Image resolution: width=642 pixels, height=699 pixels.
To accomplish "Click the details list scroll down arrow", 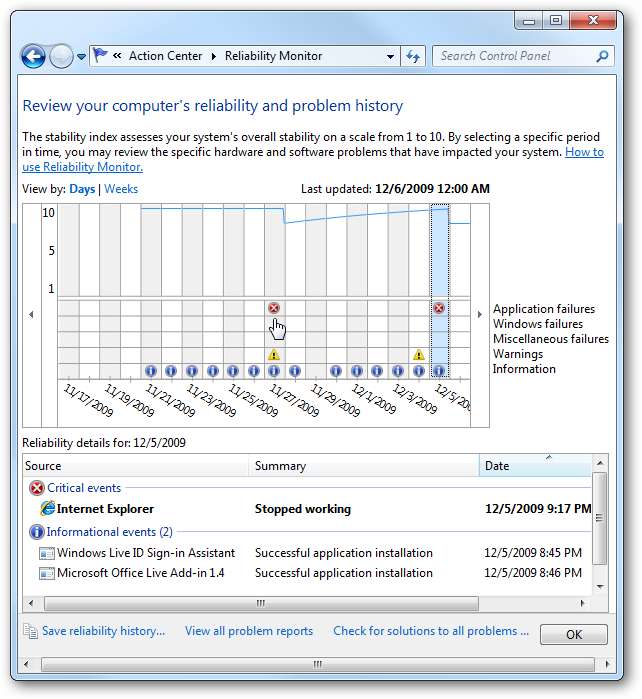I will tap(600, 587).
